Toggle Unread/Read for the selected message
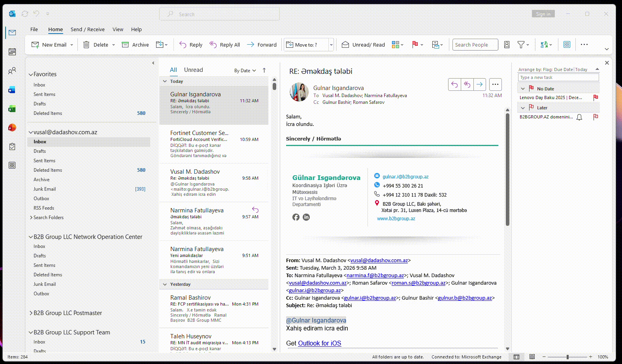This screenshot has width=622, height=364. pos(363,45)
